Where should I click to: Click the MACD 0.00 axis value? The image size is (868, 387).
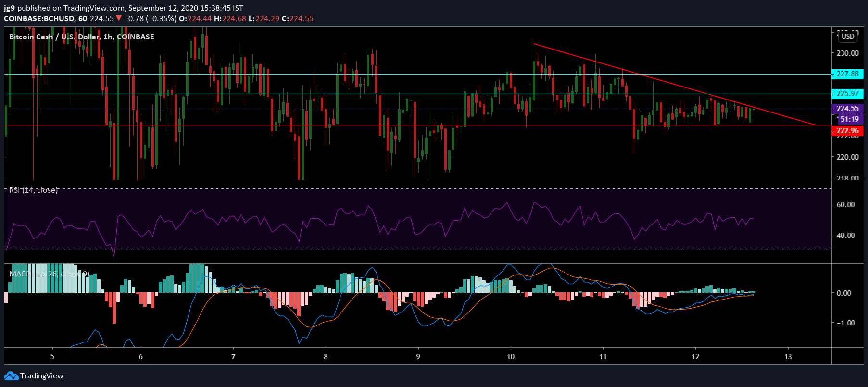coord(843,293)
